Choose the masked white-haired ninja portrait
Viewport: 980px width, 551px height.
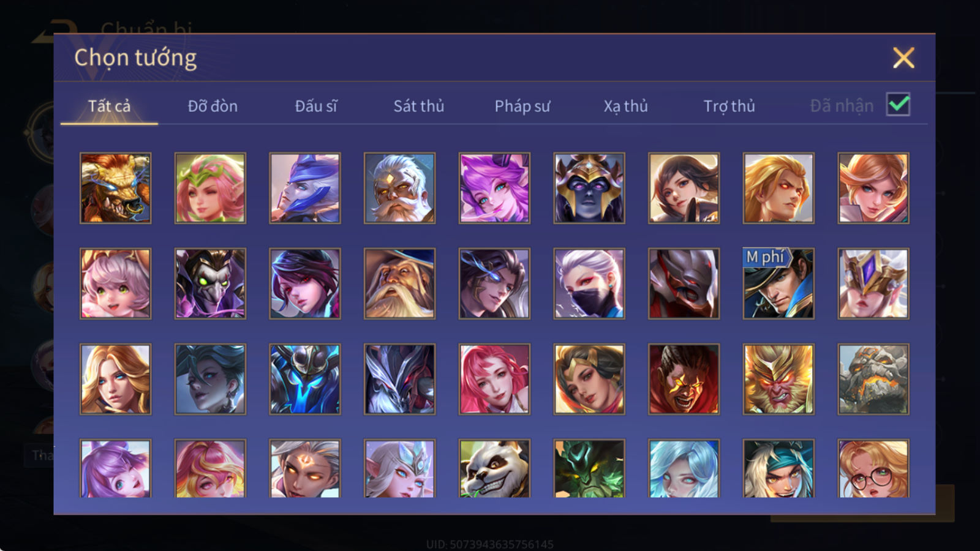(x=589, y=283)
